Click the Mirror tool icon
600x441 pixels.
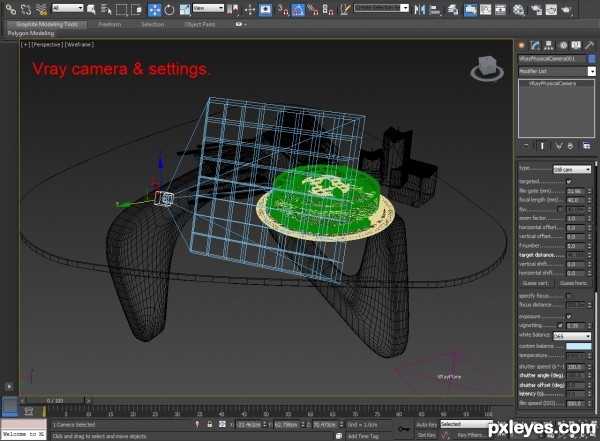(420, 9)
